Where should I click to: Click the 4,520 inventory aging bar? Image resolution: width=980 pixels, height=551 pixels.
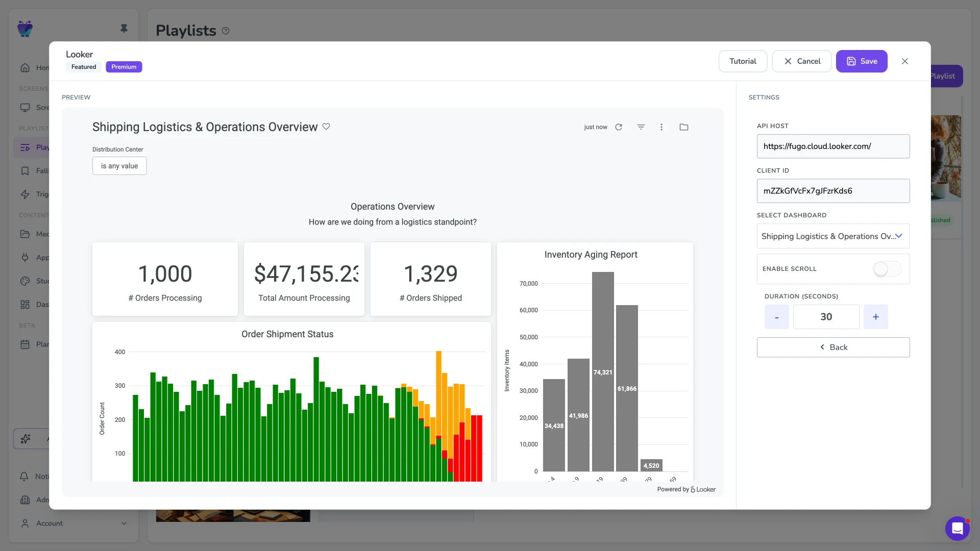tap(651, 465)
